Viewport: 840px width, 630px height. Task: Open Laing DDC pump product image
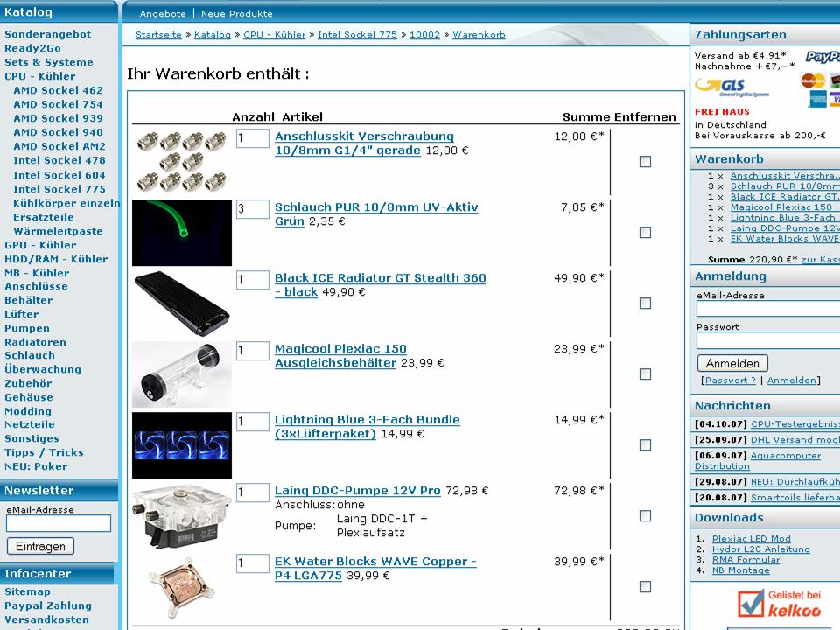(x=182, y=516)
